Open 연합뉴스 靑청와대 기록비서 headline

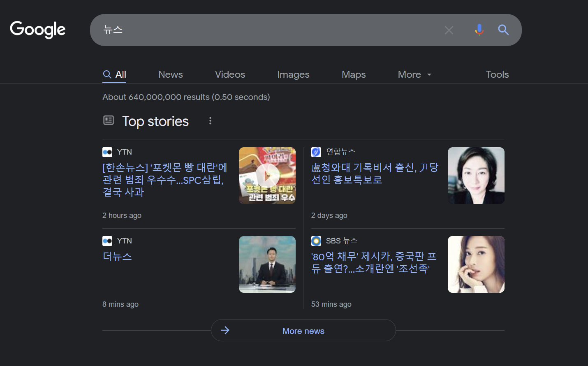(x=375, y=174)
